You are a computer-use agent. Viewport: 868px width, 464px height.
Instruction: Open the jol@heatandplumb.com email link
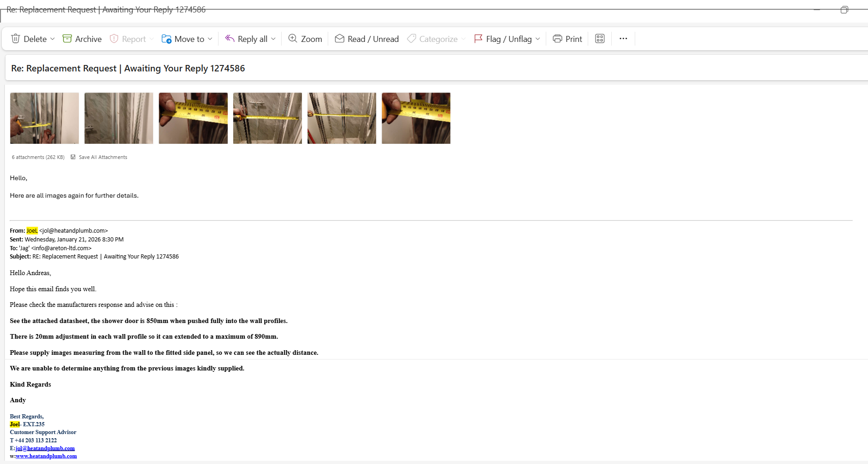pyautogui.click(x=45, y=448)
